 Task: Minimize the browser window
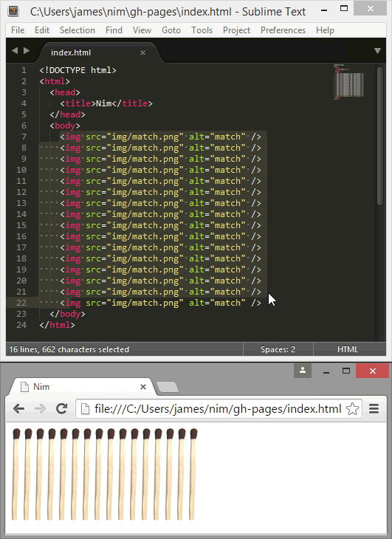pos(326,372)
